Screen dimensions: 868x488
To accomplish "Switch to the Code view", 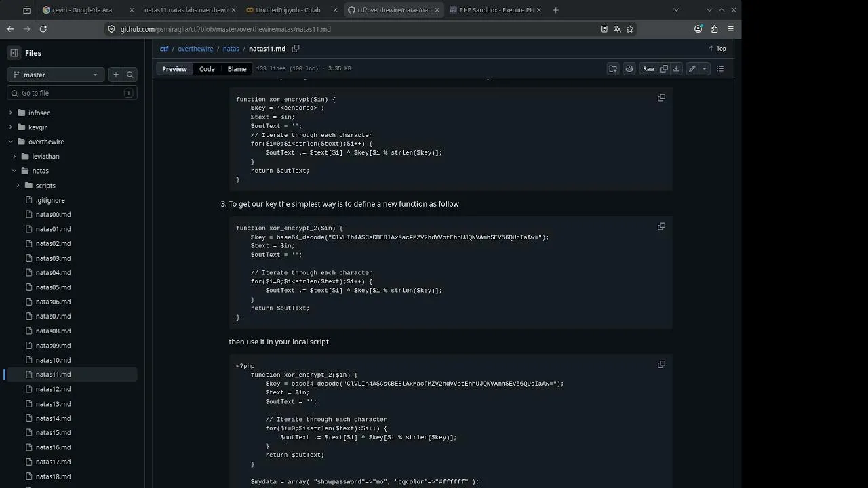I will tap(207, 69).
